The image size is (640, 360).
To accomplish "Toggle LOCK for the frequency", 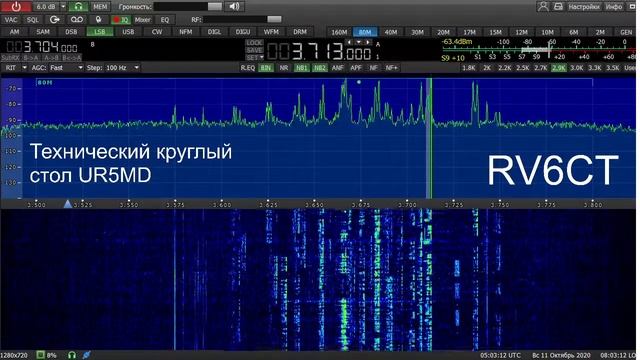I will pos(254,43).
